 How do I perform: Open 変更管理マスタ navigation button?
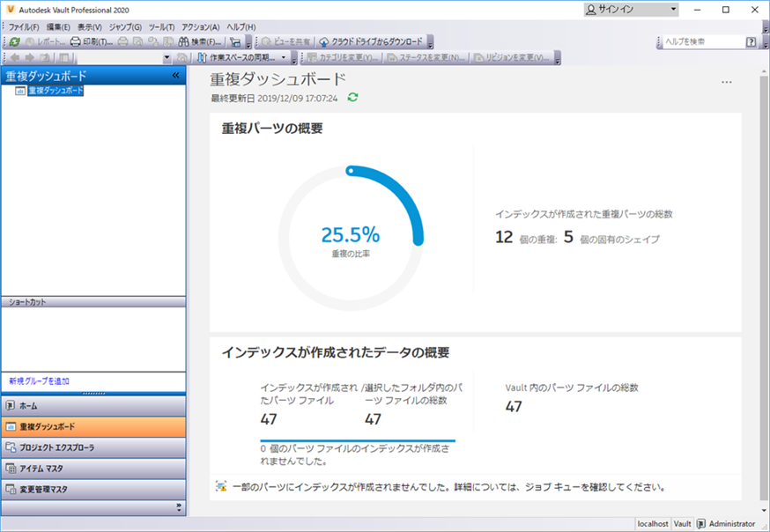pyautogui.click(x=93, y=490)
